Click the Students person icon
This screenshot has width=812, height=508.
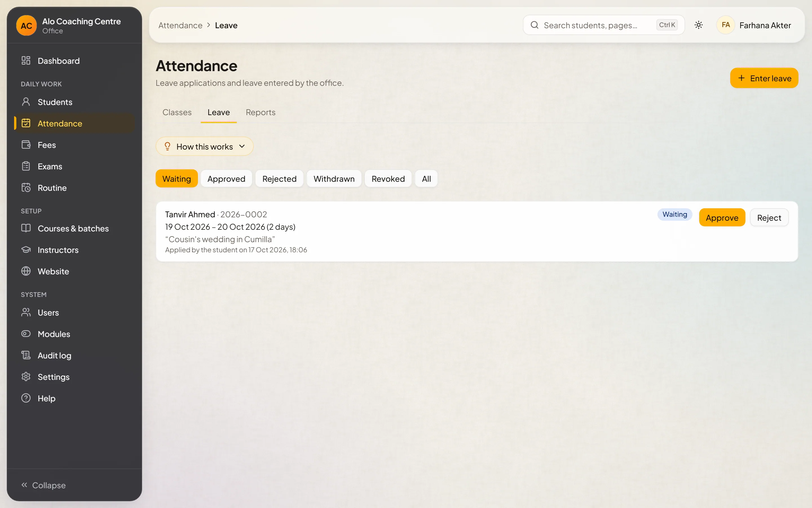[x=26, y=102]
